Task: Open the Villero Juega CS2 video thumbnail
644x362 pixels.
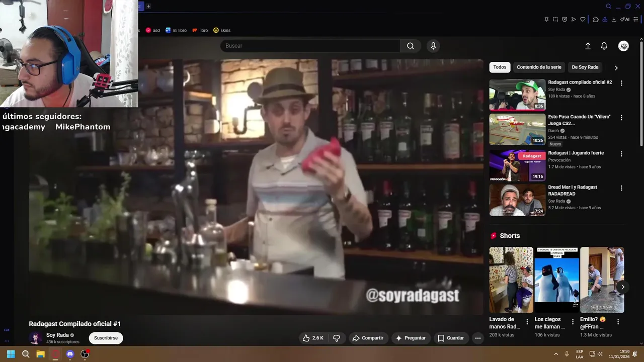Action: (x=517, y=129)
